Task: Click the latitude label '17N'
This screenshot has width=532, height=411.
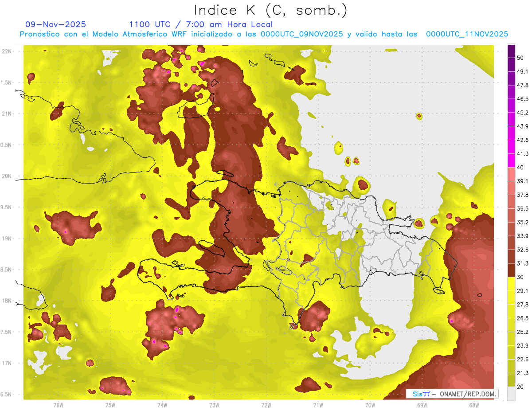Action: [x=7, y=363]
